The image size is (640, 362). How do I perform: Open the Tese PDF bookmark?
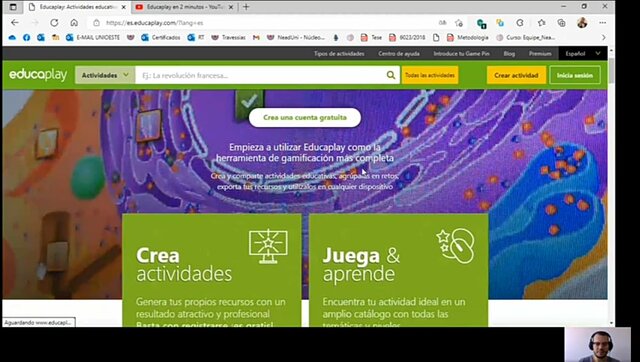[371, 38]
